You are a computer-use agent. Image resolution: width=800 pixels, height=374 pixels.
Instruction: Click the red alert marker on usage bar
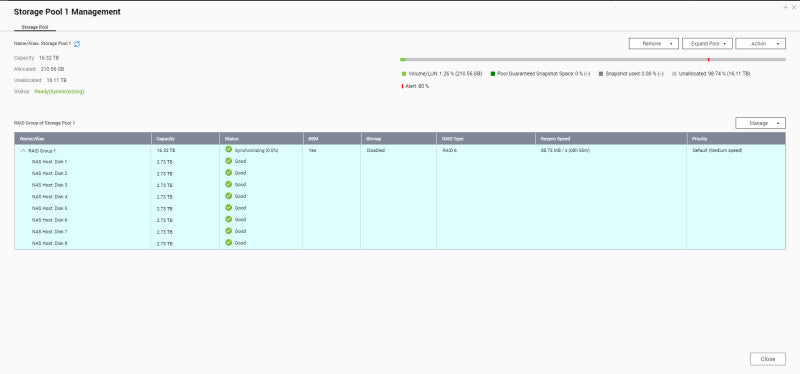[708, 60]
